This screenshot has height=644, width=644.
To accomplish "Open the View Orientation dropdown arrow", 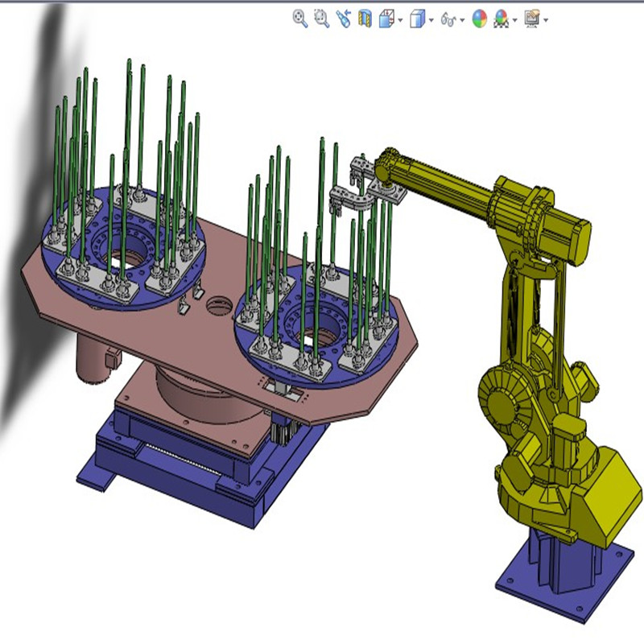I will tap(400, 19).
